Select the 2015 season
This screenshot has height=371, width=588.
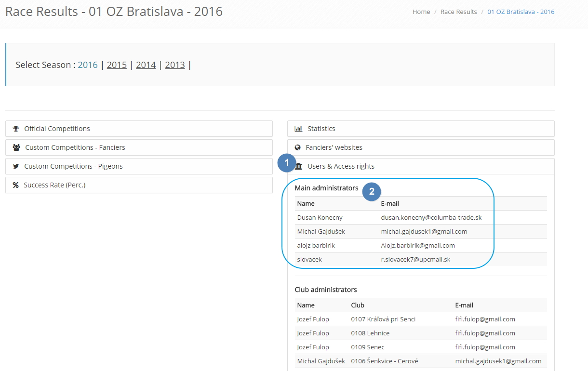coord(117,65)
